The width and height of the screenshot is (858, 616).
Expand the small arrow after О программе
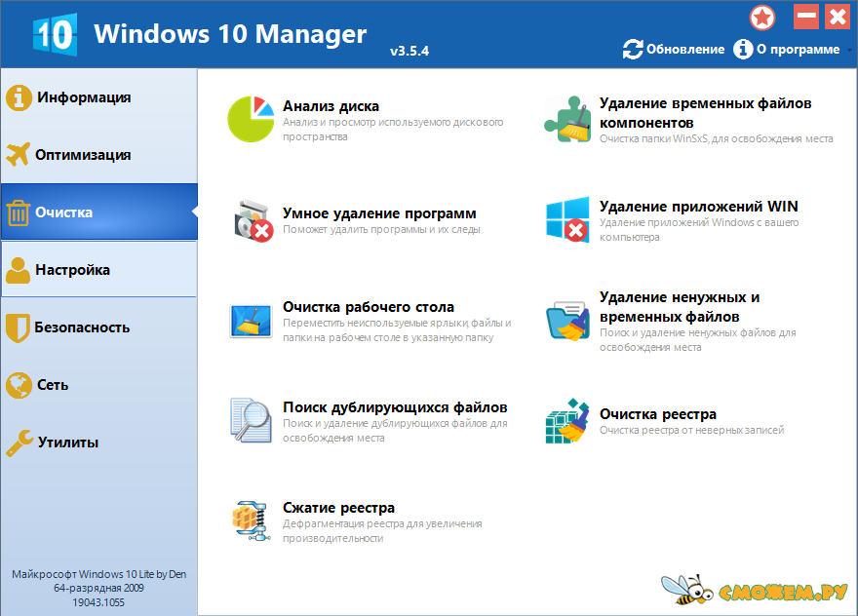pyautogui.click(x=849, y=50)
